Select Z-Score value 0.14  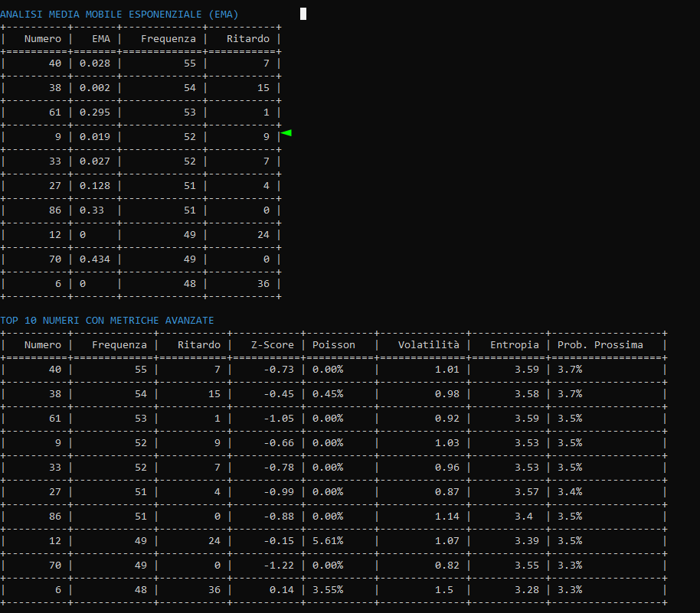tap(282, 590)
